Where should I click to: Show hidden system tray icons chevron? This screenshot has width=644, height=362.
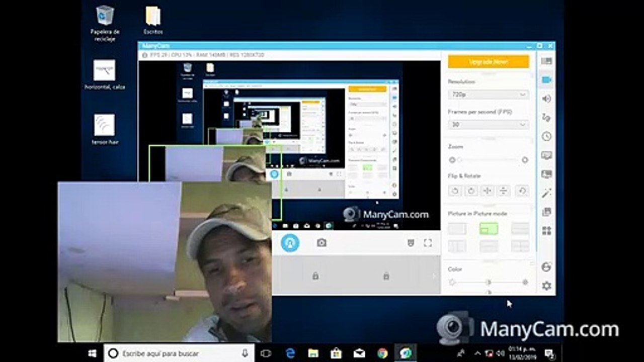tap(477, 353)
